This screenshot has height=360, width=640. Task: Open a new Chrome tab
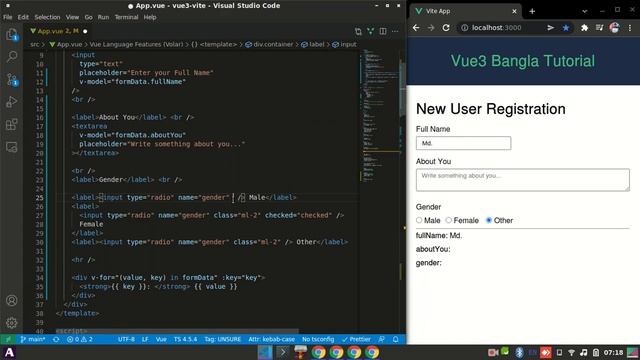pyautogui.click(x=532, y=11)
